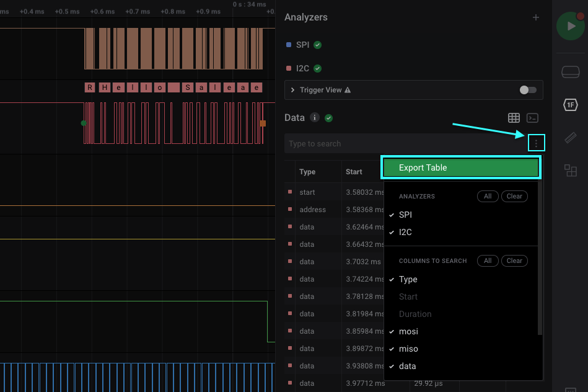The image size is (588, 392).
Task: Add a new analyzer with the plus icon
Action: [x=535, y=17]
